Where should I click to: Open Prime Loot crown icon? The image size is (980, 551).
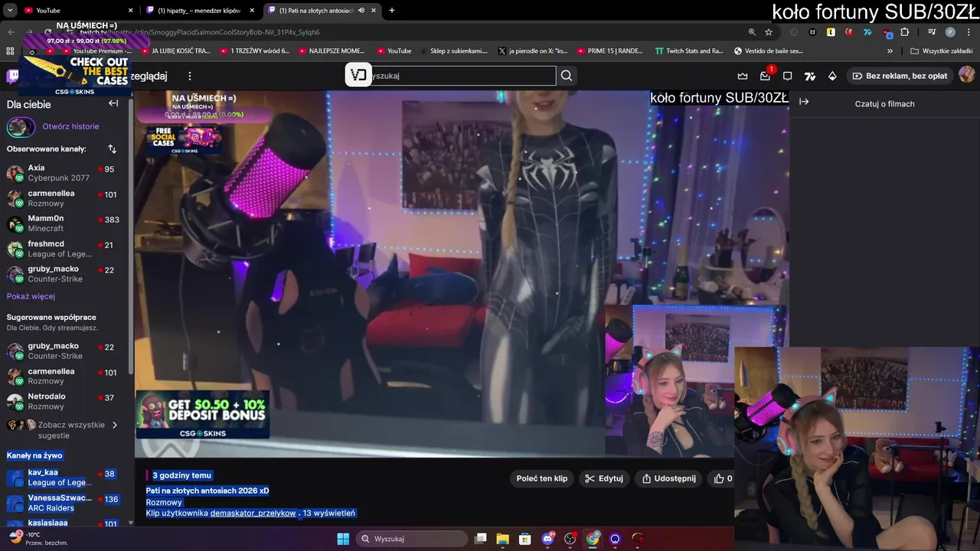point(742,76)
